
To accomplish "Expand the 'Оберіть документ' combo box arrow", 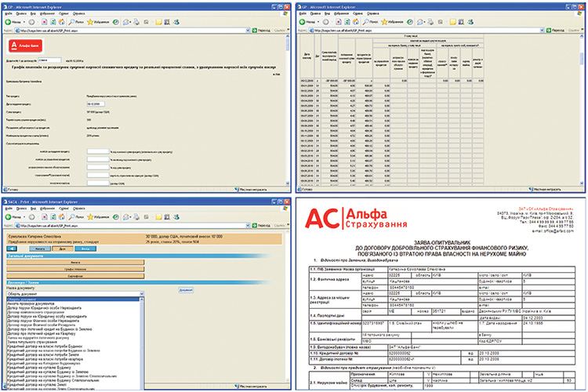I will tap(142, 294).
